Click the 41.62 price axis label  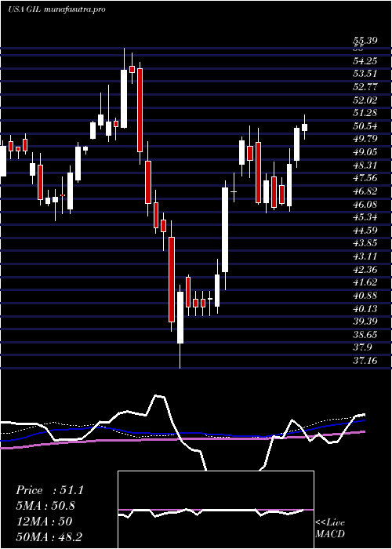click(x=365, y=282)
